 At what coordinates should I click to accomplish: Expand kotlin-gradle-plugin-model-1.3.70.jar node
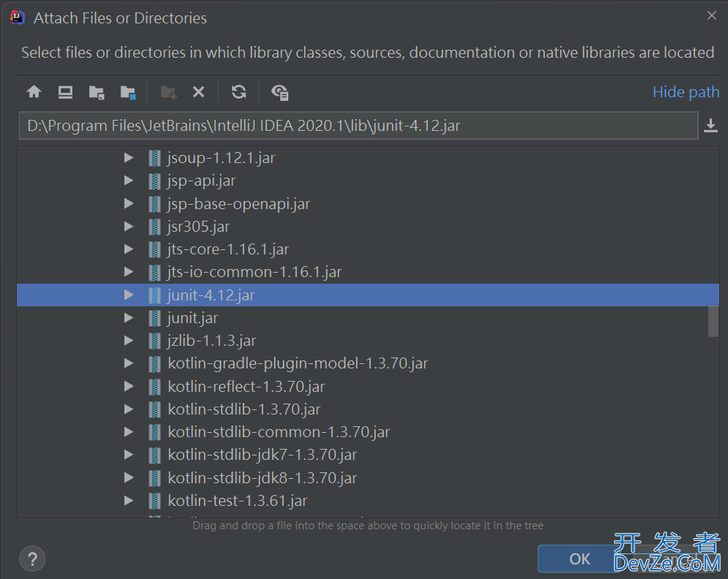(x=129, y=363)
